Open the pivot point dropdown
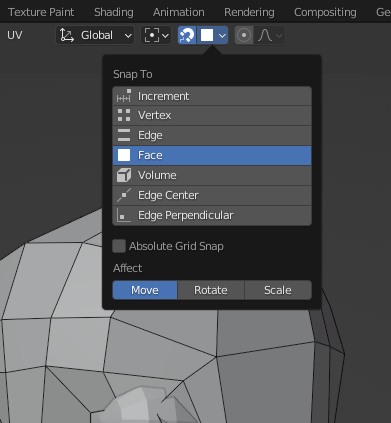This screenshot has height=423, width=391. [156, 35]
